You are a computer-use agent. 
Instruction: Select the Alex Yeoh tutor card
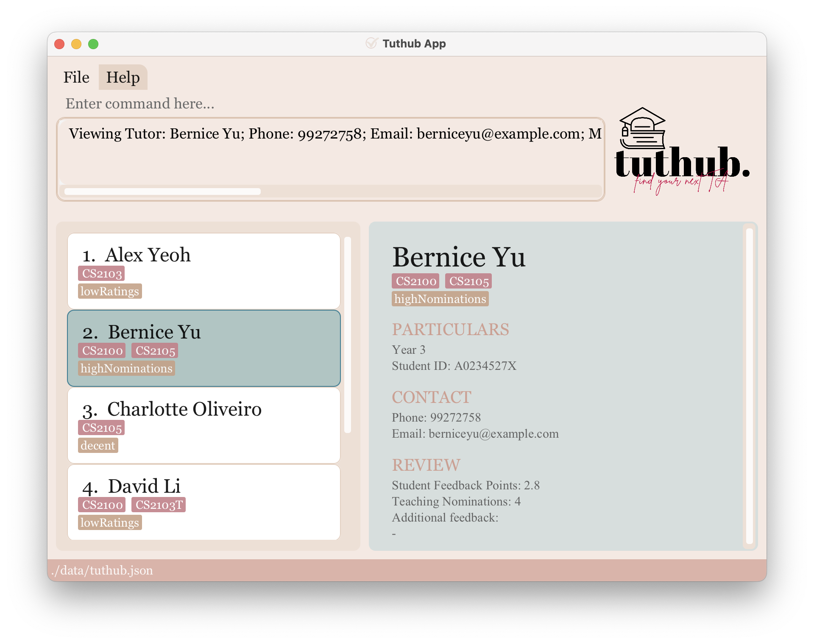[x=204, y=271]
